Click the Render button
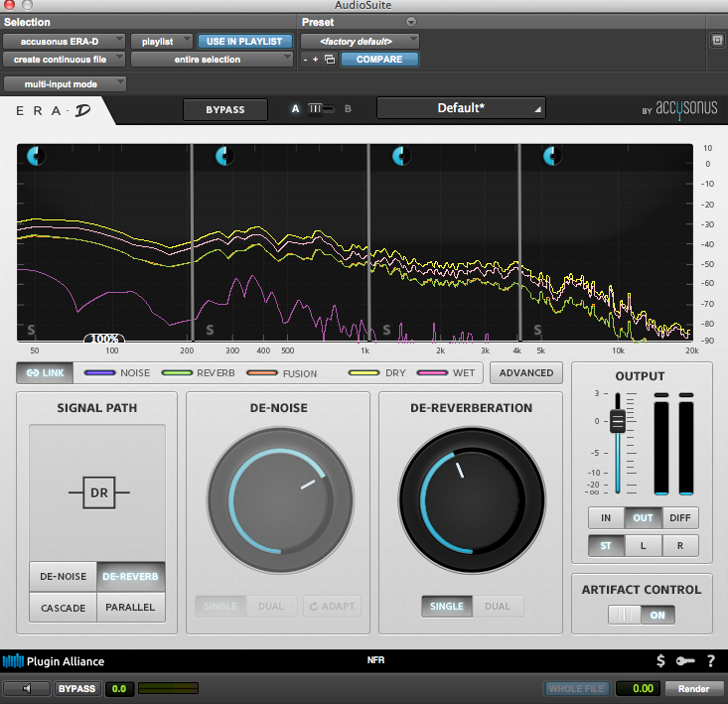 point(693,689)
